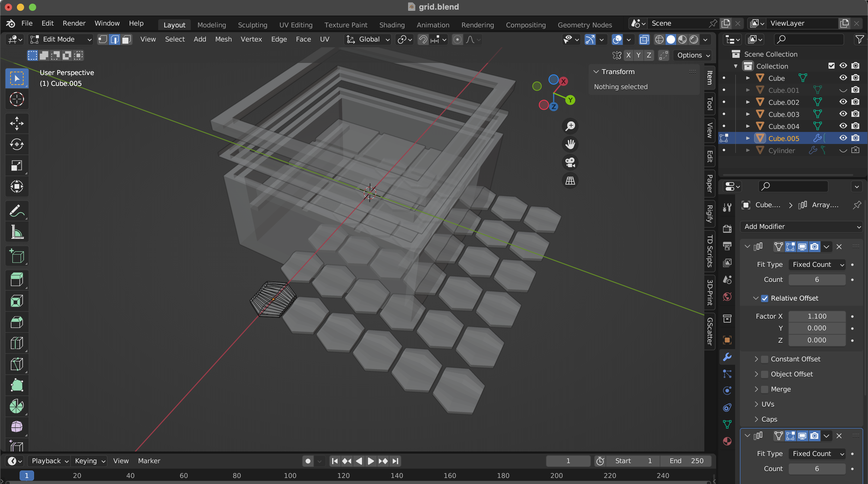Screen dimensions: 868x484
Task: Open Global transform orientation dropdown
Action: pyautogui.click(x=368, y=39)
